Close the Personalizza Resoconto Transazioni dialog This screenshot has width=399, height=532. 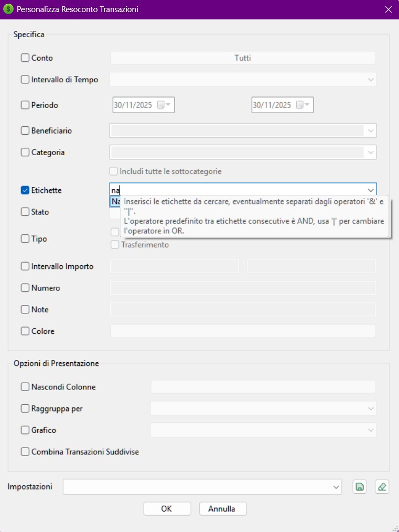tap(388, 9)
